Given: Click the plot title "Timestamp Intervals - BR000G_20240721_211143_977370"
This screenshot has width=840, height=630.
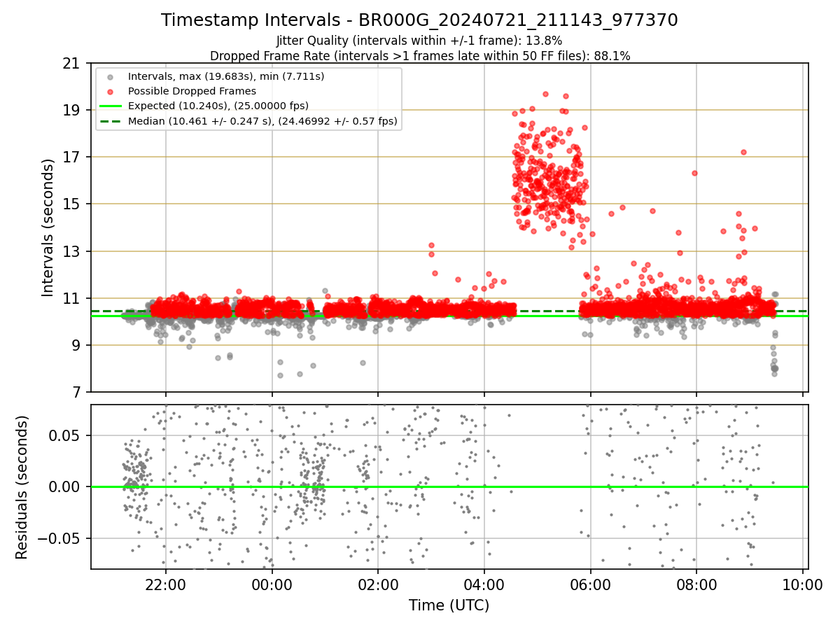Looking at the screenshot, I should click(419, 20).
